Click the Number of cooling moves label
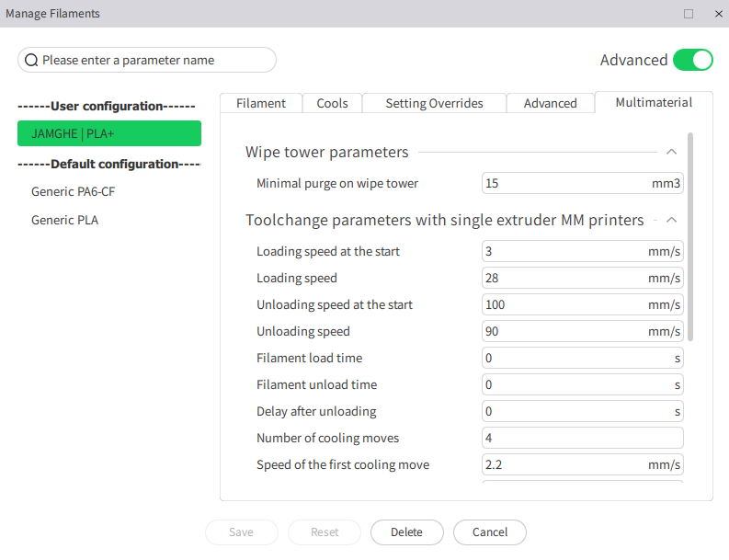The width and height of the screenshot is (729, 560). (328, 438)
